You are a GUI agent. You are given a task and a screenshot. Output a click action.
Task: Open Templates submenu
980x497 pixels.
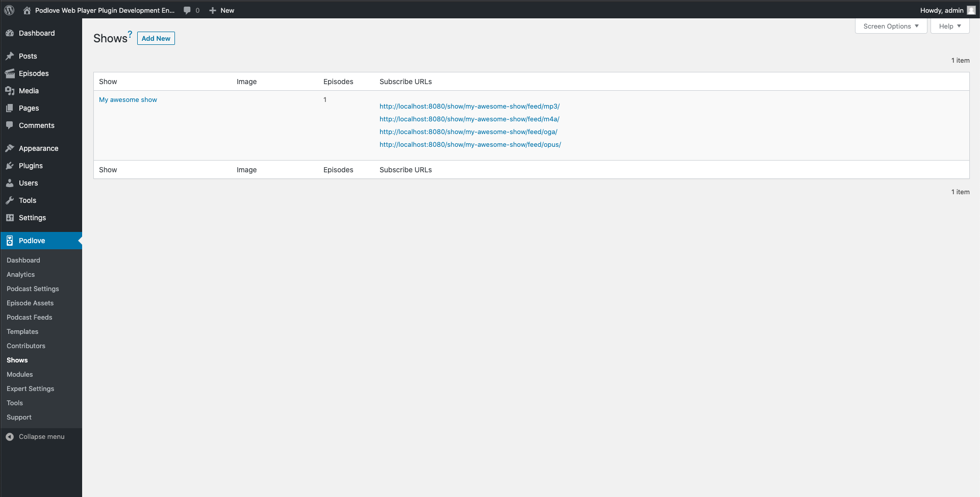tap(22, 331)
